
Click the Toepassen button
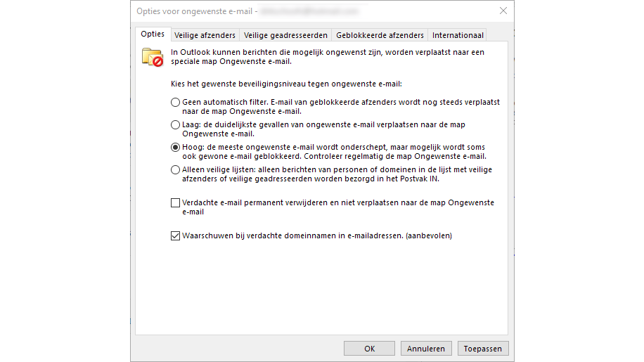pos(482,349)
